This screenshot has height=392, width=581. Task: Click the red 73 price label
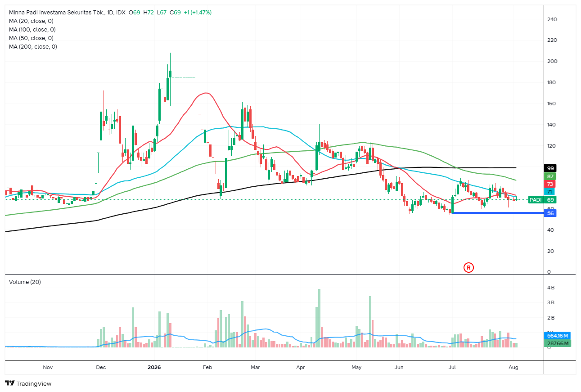[550, 185]
